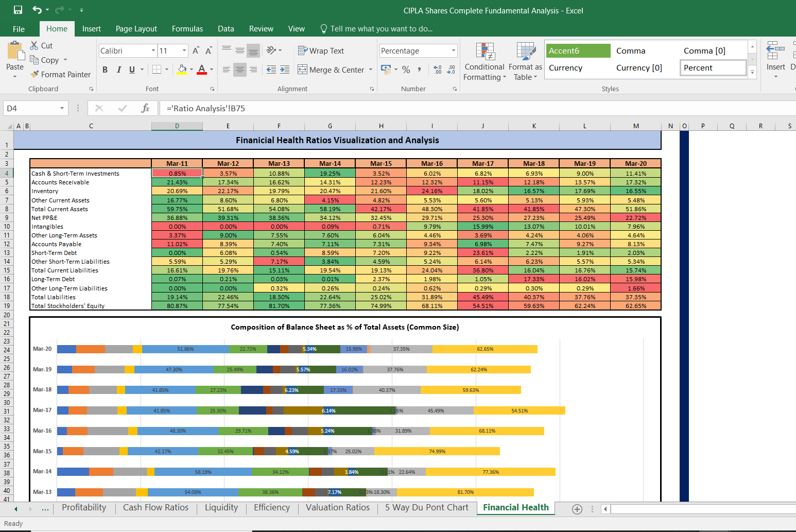796x532 pixels.
Task: Open the fill color dropdown arrow
Action: coord(192,70)
